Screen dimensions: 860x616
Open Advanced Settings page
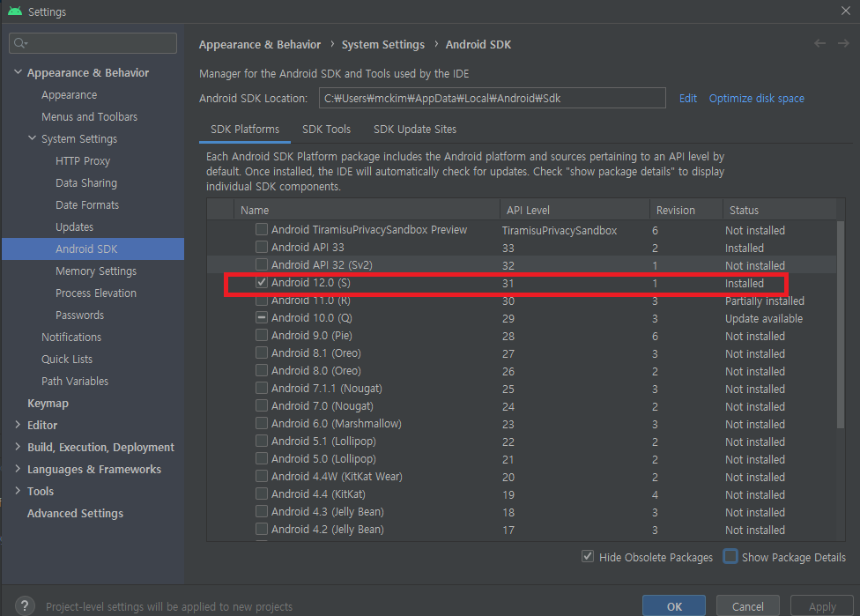tap(75, 513)
